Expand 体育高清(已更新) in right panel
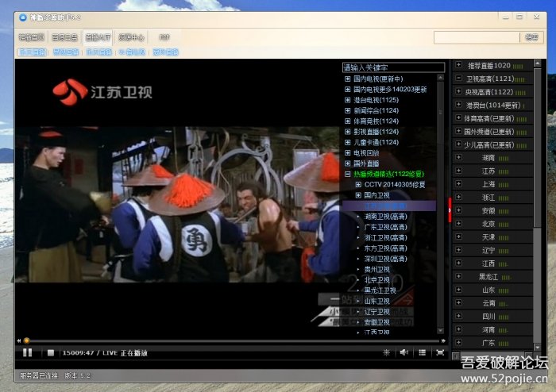The height and width of the screenshot is (392, 556). (458, 117)
